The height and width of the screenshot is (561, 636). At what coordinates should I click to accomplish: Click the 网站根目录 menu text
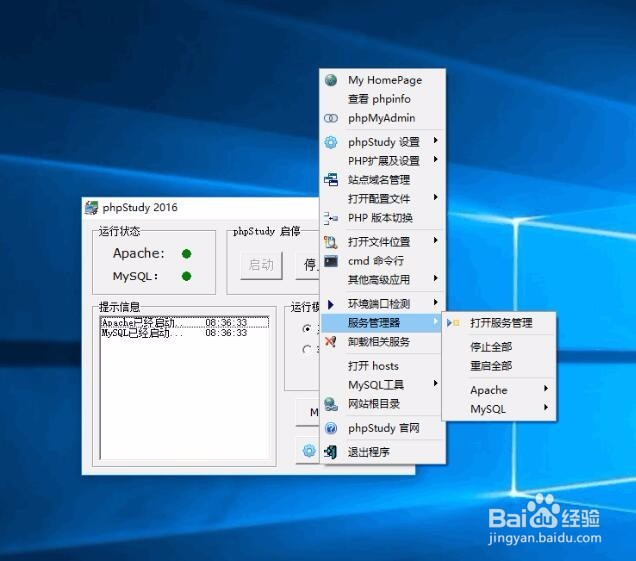[374, 404]
